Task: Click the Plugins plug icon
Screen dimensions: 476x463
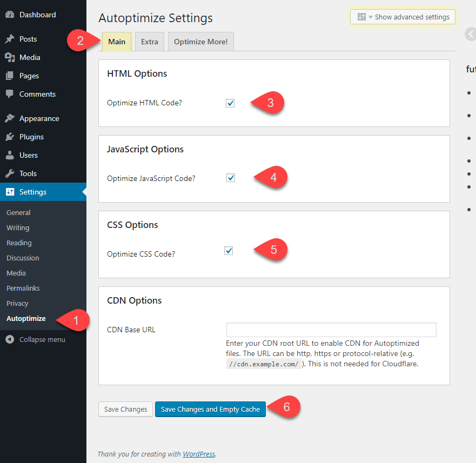Action: 10,137
